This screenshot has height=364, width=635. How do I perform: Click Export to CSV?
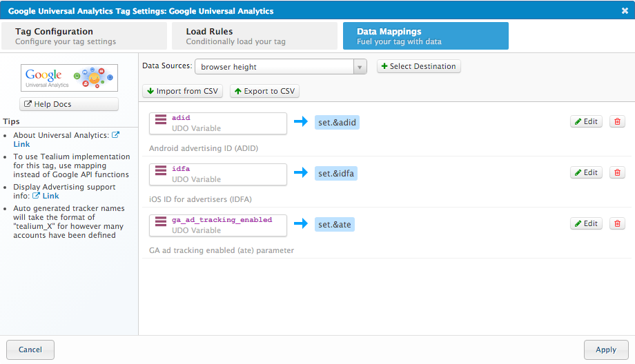[x=264, y=91]
